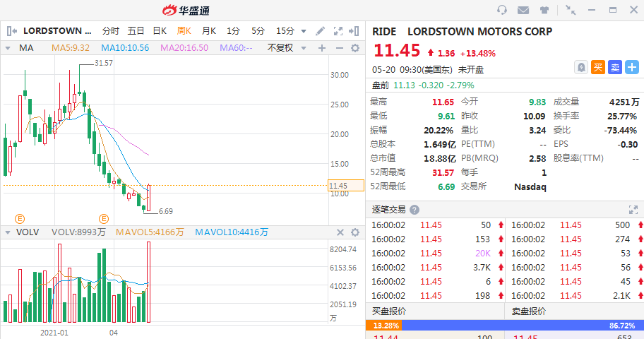Open the drawing pencil tool

click(x=320, y=31)
